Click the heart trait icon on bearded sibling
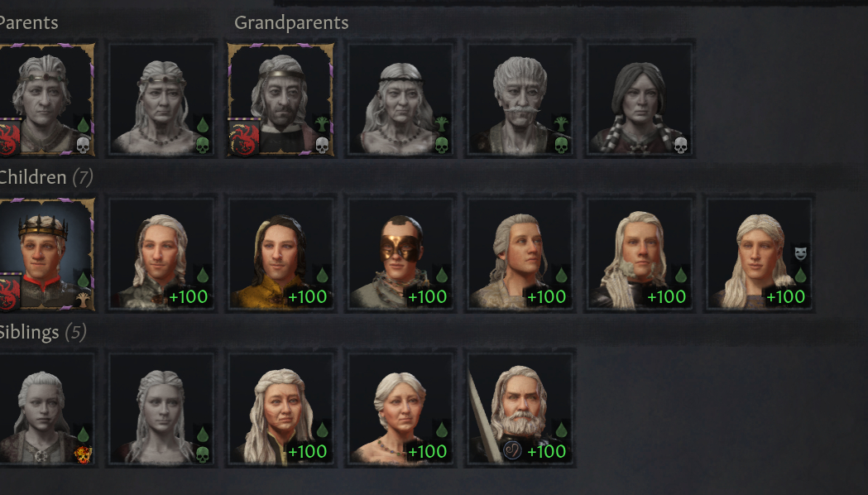 pyautogui.click(x=512, y=450)
